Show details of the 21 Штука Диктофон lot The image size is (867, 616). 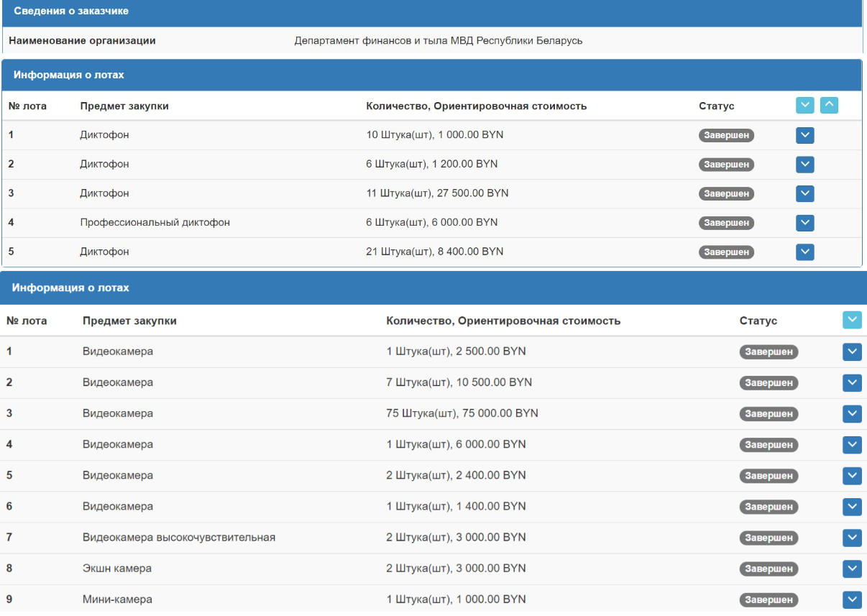[x=804, y=252]
